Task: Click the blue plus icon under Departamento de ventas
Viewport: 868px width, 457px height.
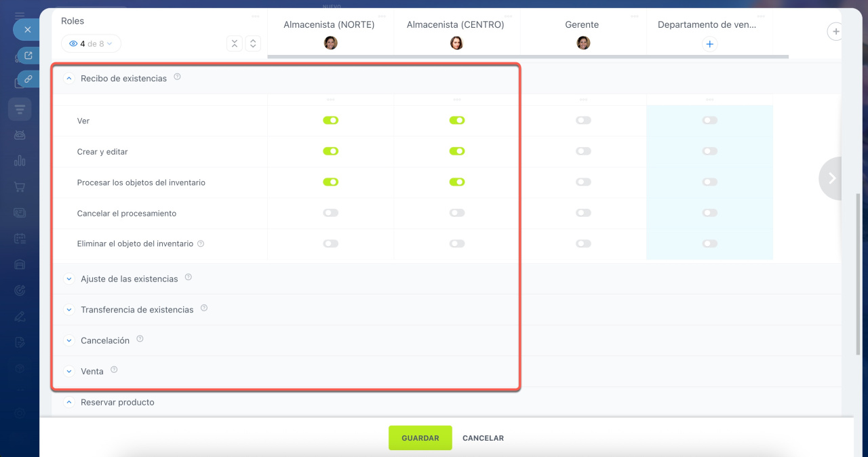Action: coord(709,44)
